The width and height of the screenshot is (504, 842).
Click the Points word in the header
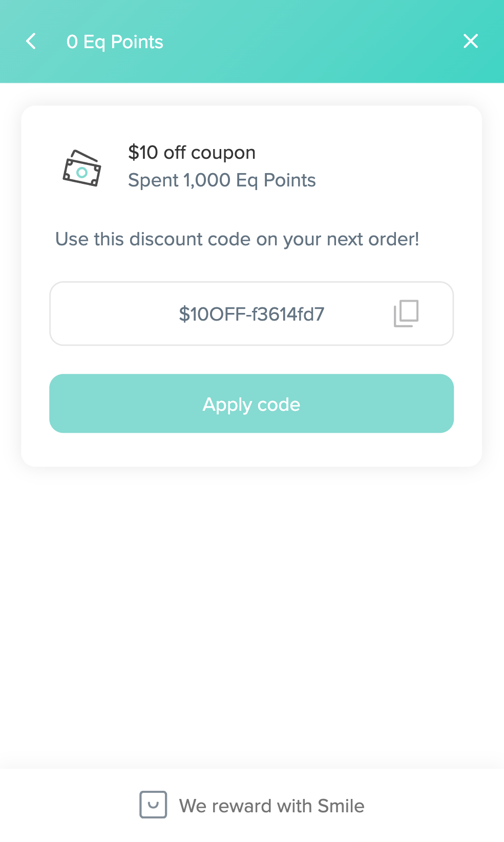click(137, 42)
